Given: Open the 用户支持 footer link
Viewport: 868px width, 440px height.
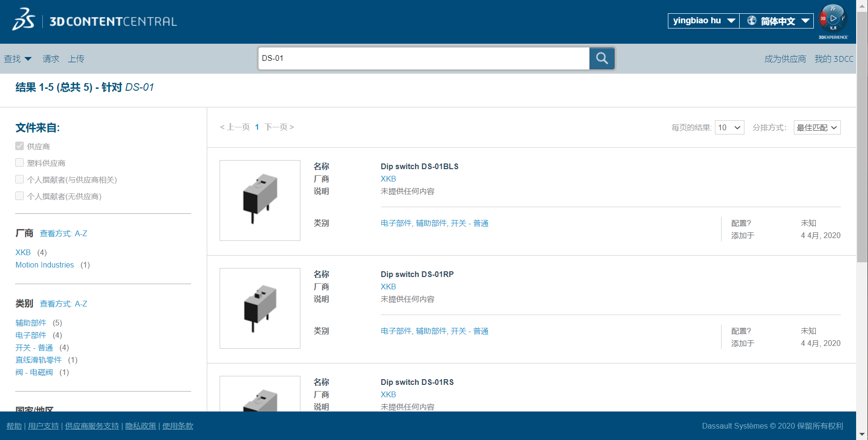Looking at the screenshot, I should 43,426.
